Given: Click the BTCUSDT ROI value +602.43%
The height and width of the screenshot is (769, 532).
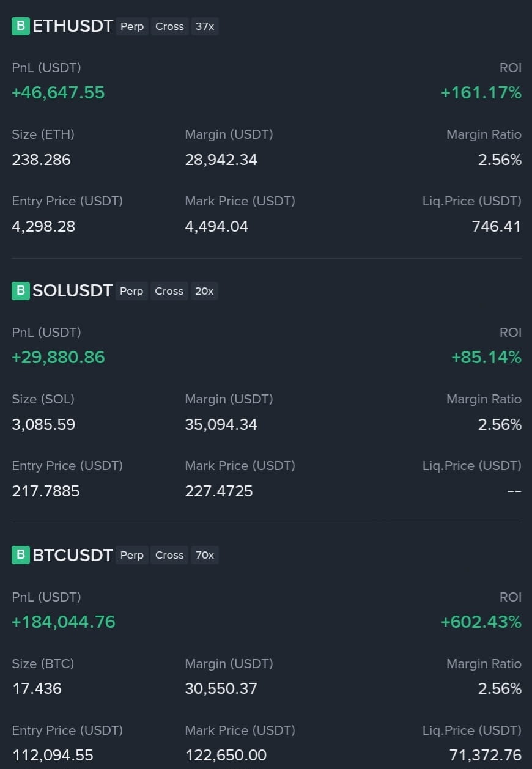Looking at the screenshot, I should [481, 622].
